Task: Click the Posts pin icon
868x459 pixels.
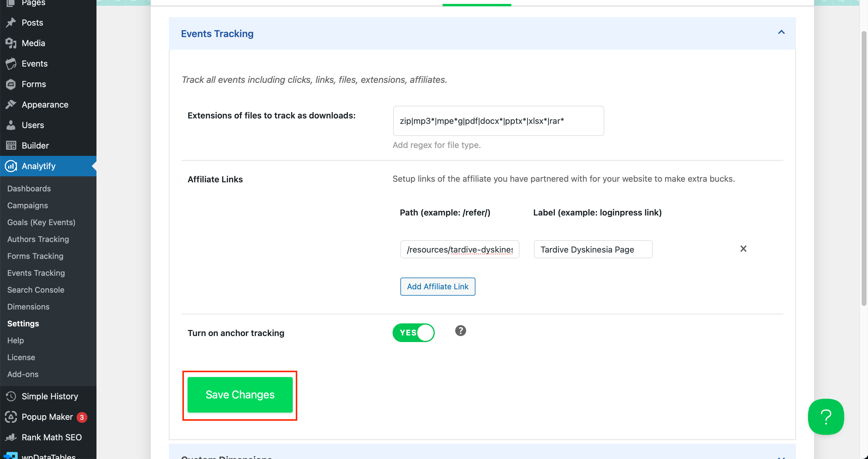Action: coord(11,23)
